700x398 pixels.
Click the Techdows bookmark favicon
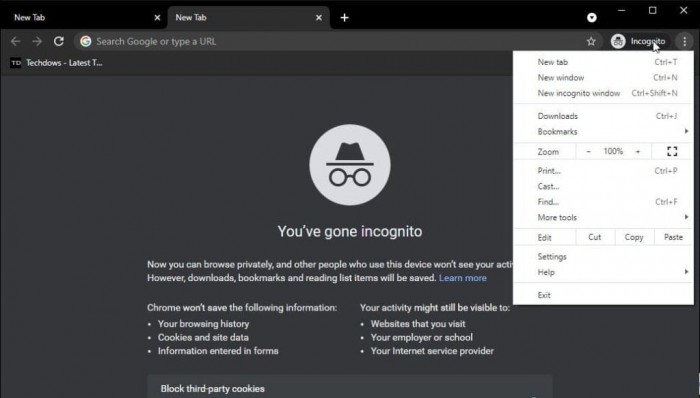tap(16, 63)
